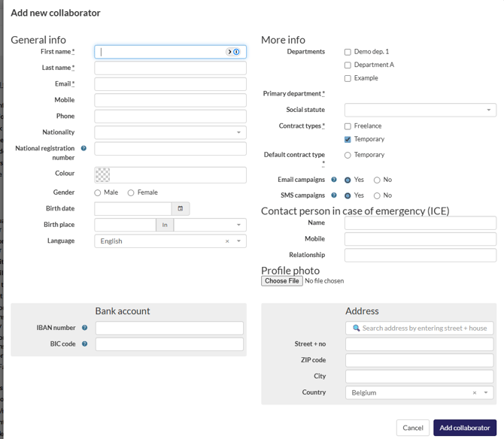Open the Birth date calendar picker
Viewport: 504px width, 439px height.
coord(181,208)
